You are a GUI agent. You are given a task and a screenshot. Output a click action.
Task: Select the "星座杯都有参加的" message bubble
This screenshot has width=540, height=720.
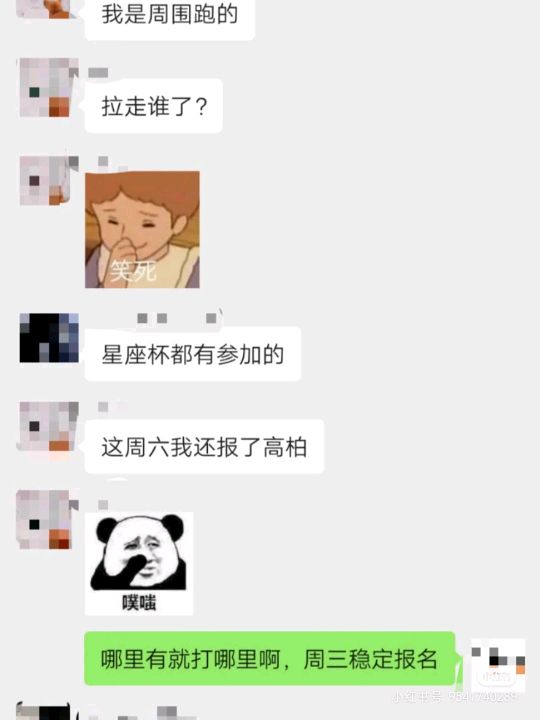coord(193,354)
